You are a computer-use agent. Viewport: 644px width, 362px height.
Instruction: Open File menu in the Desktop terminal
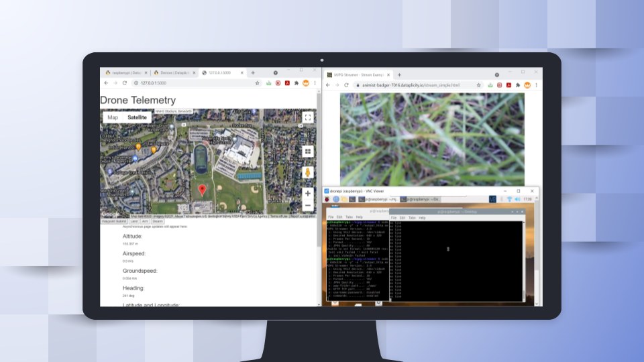click(394, 218)
